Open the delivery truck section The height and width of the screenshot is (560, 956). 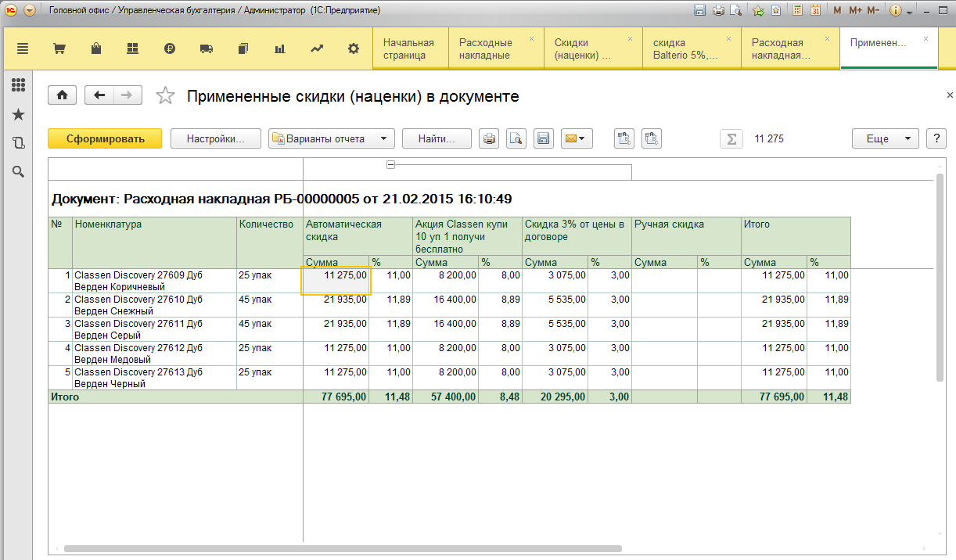point(207,48)
